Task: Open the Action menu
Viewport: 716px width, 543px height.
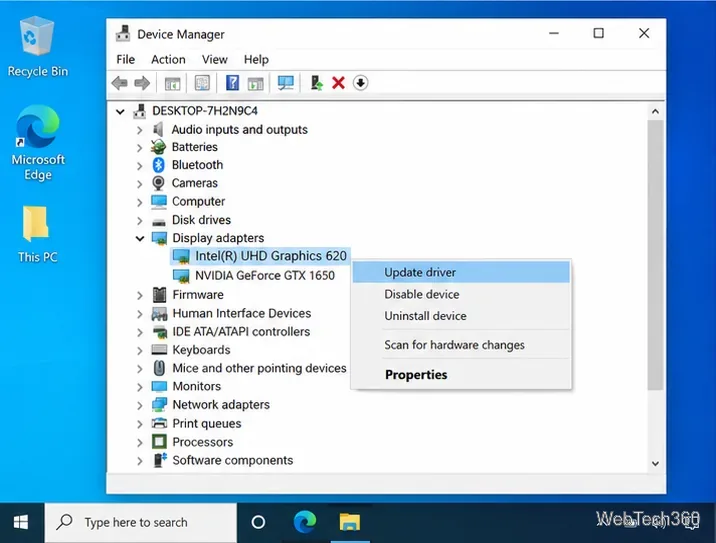Action: click(168, 59)
